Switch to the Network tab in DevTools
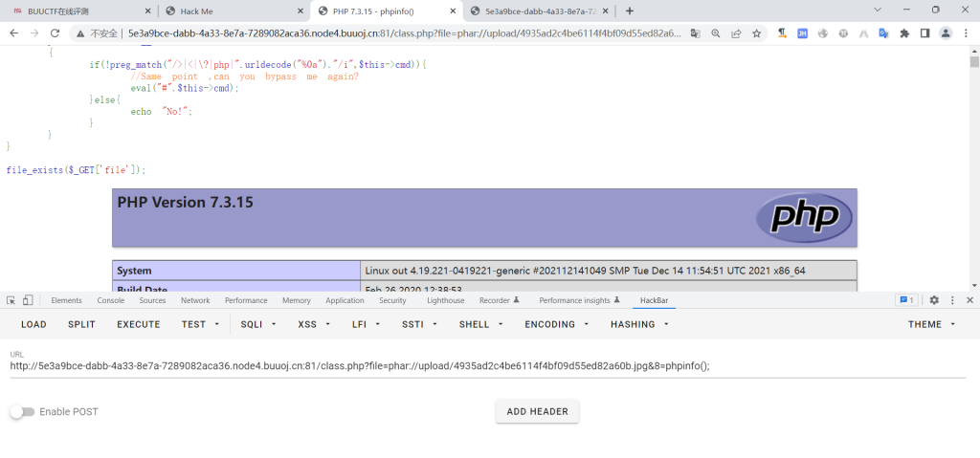 pos(195,300)
